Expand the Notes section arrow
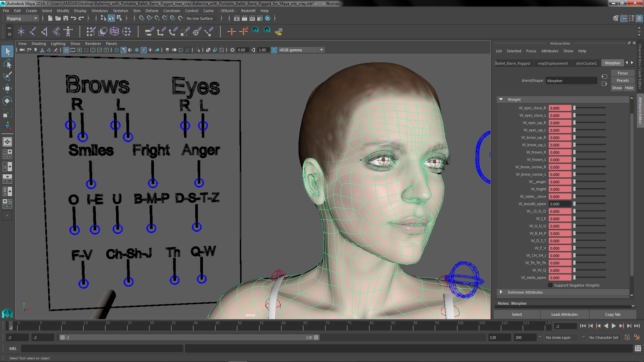This screenshot has width=644, height=362. [633, 306]
